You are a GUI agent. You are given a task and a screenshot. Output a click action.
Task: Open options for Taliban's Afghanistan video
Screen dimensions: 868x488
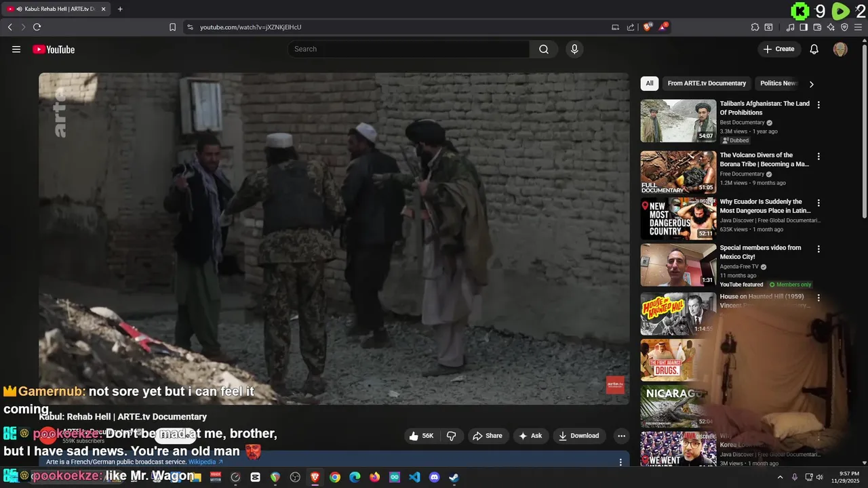(818, 105)
